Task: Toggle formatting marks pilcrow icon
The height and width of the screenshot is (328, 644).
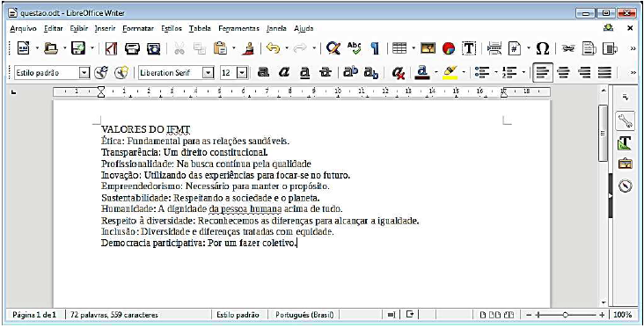Action: (x=375, y=48)
